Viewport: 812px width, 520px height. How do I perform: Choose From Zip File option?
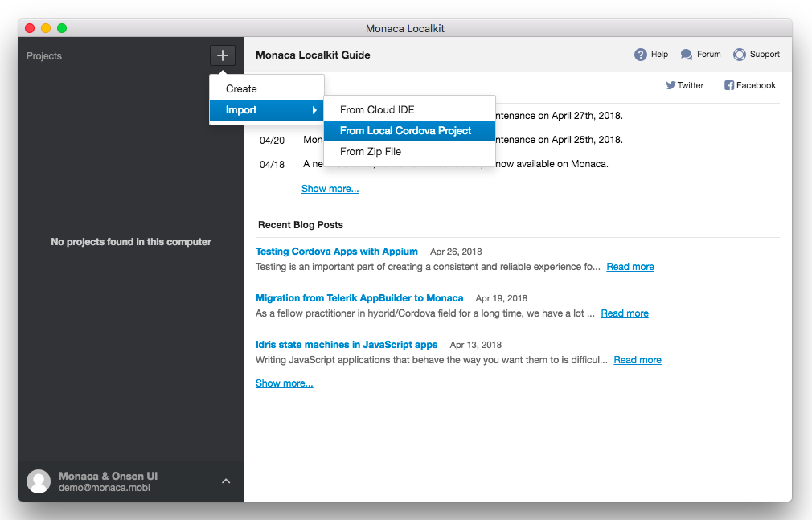tap(370, 151)
